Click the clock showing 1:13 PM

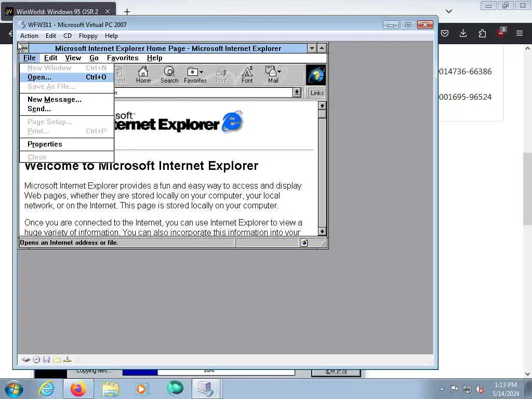point(506,385)
